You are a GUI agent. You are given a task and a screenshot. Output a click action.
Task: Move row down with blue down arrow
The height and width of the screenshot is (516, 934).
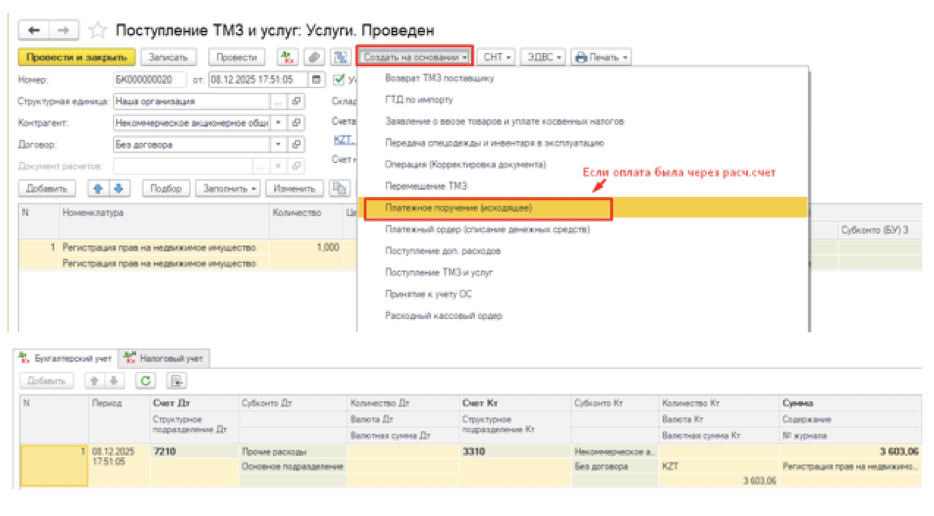tap(118, 188)
